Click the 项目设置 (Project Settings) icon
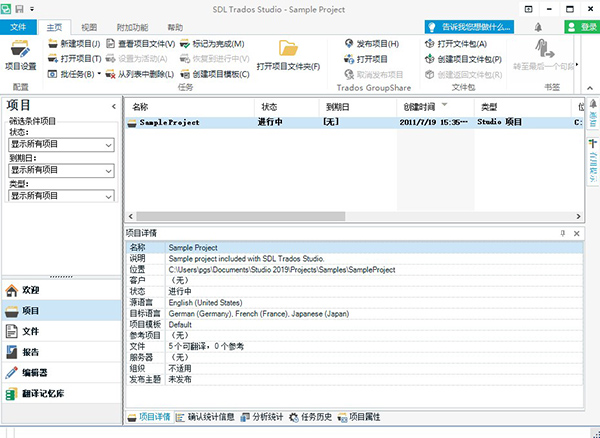 (x=20, y=54)
